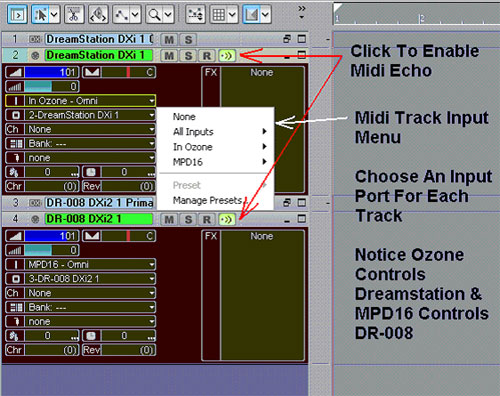Activate the Scrub tool icon
Image resolution: width=500 pixels, height=396 pixels.
coord(98,15)
